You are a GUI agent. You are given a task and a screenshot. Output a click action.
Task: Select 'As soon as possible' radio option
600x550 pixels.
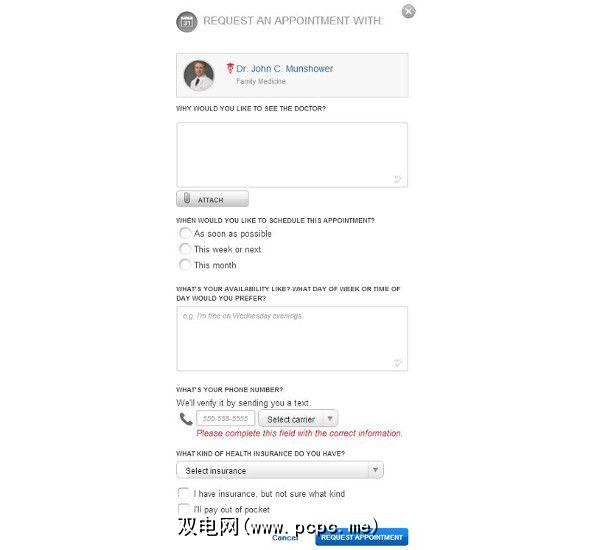[x=185, y=233]
